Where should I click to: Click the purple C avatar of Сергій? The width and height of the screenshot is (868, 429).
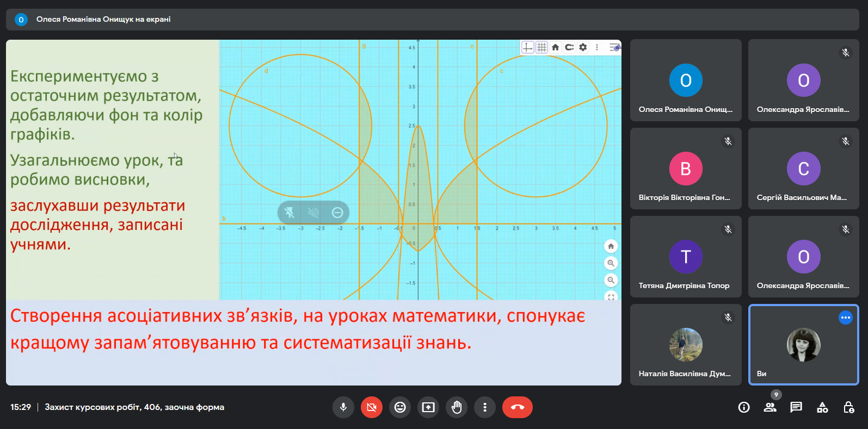pos(804,169)
